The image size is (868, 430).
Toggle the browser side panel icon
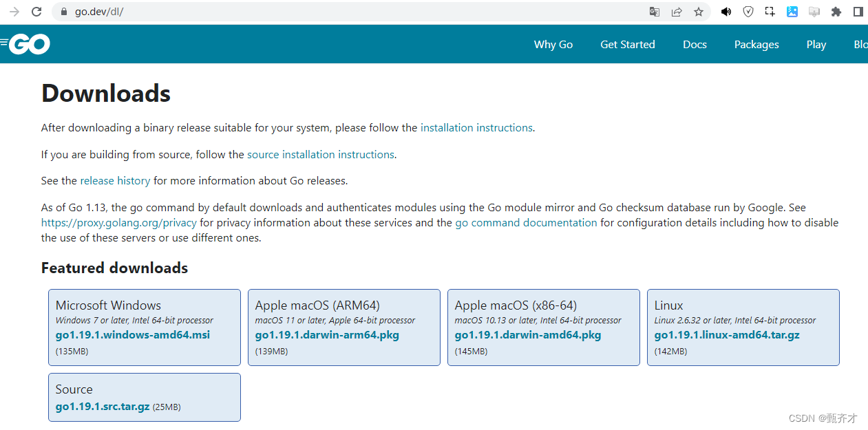pos(858,12)
